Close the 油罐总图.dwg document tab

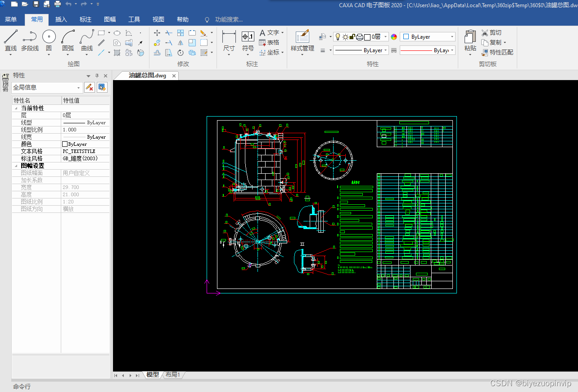tap(174, 76)
